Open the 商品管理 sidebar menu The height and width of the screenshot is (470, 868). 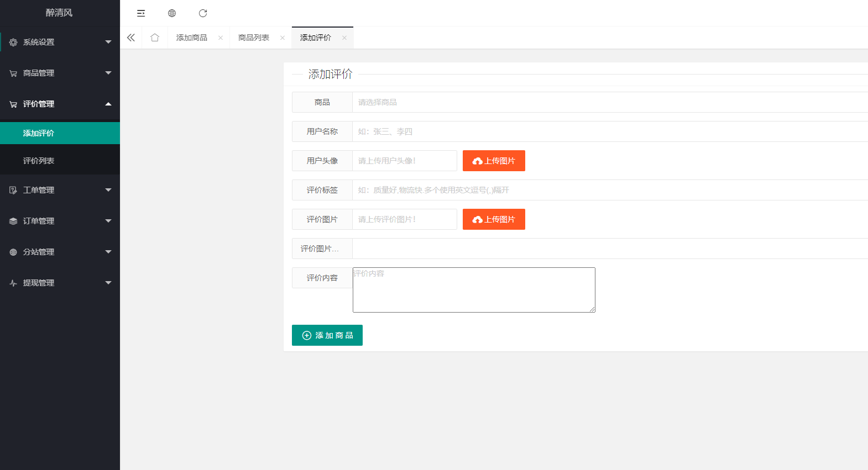60,73
